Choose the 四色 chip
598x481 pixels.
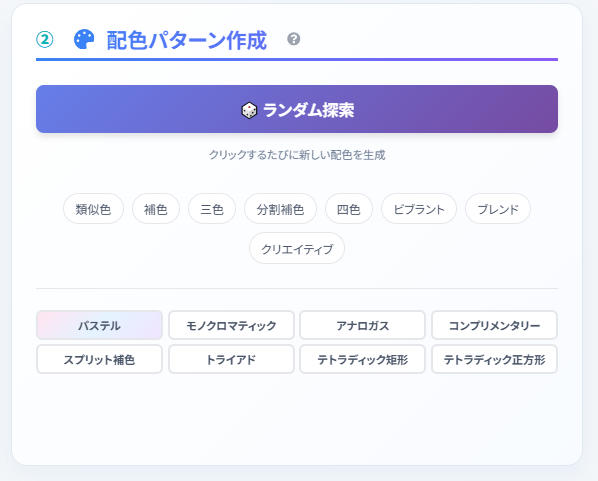(x=349, y=209)
